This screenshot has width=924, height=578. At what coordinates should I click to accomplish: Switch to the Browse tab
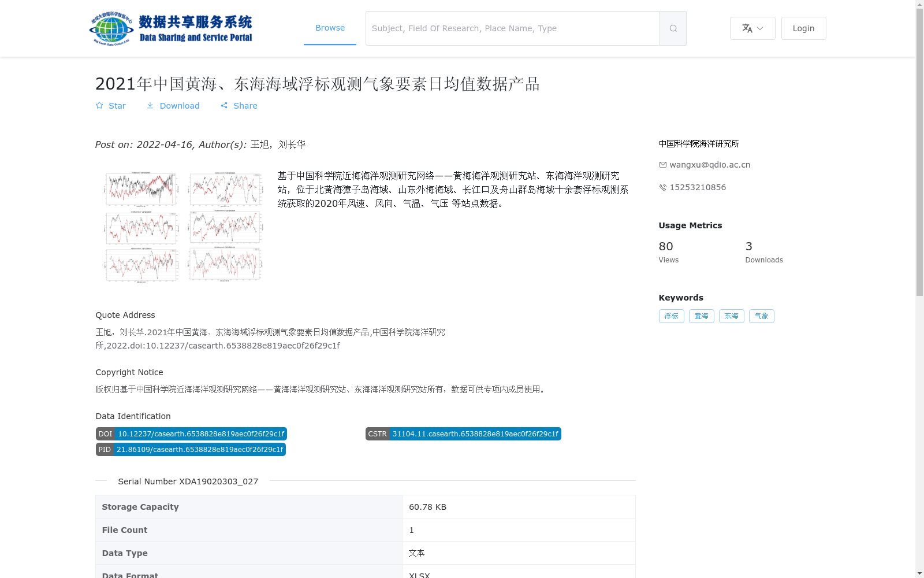tap(330, 28)
